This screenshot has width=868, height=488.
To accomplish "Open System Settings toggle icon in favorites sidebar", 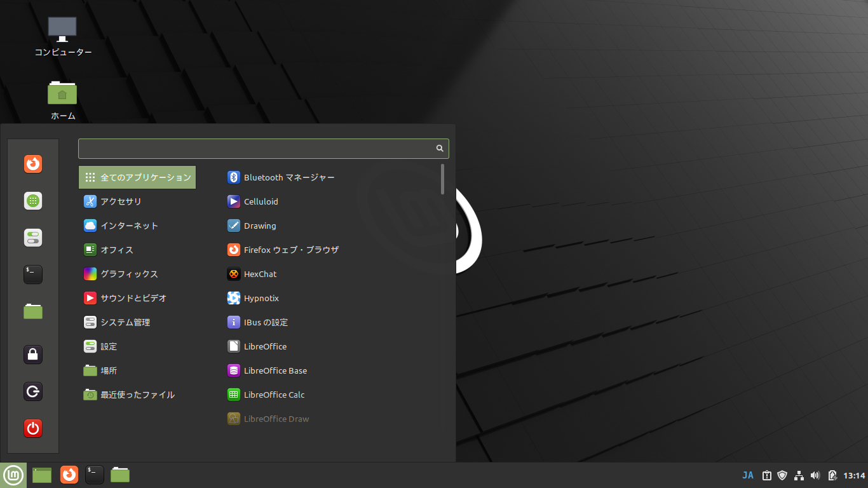I will pos(33,238).
